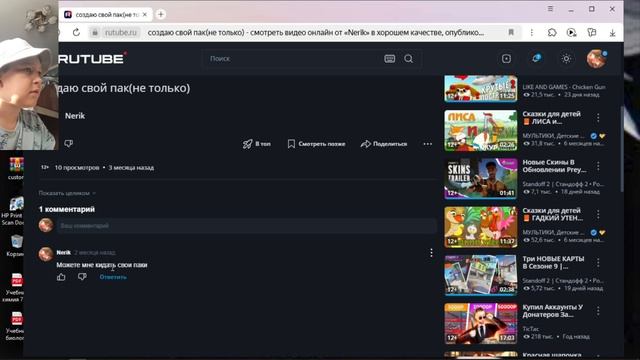This screenshot has width=640, height=360.
Task: Click Смотреть позже button
Action: (316, 144)
